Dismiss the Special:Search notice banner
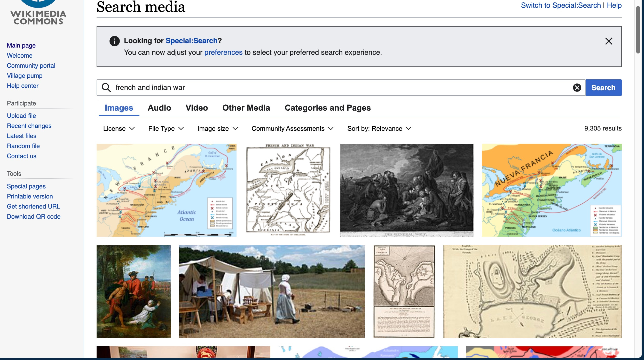 tap(609, 41)
